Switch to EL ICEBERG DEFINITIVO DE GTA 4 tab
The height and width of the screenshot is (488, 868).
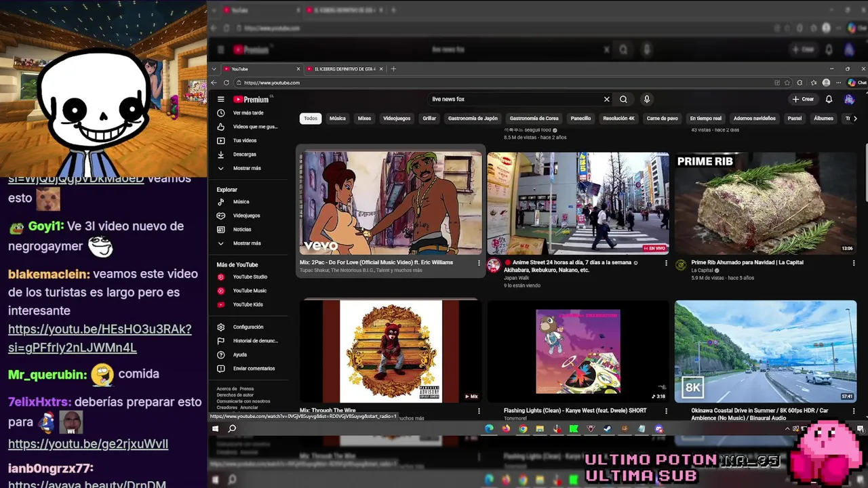point(344,69)
